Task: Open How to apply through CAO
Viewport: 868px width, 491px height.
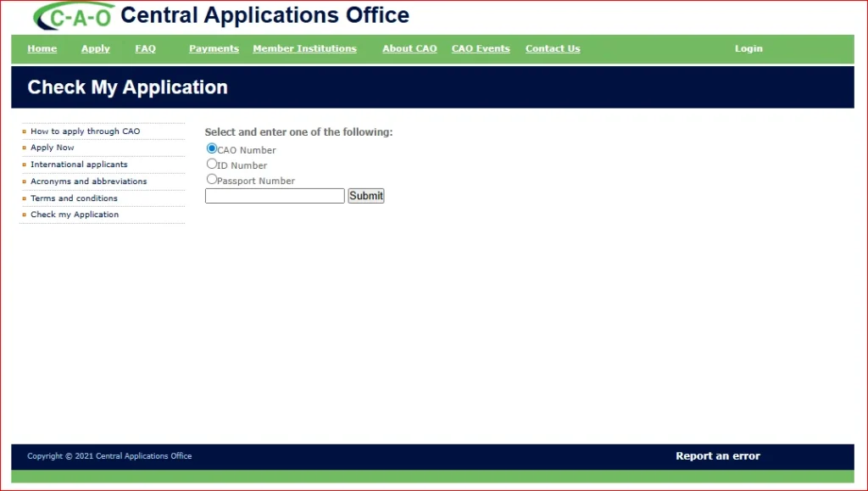Action: 86,131
